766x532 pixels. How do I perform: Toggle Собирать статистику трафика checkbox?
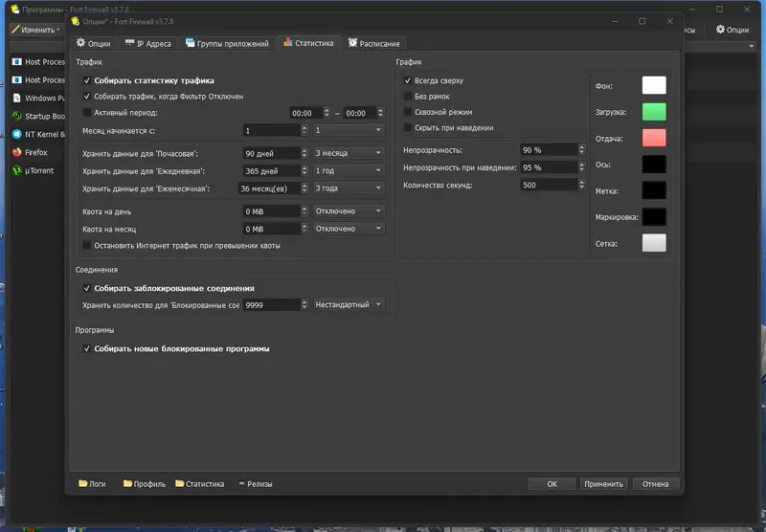pos(86,80)
